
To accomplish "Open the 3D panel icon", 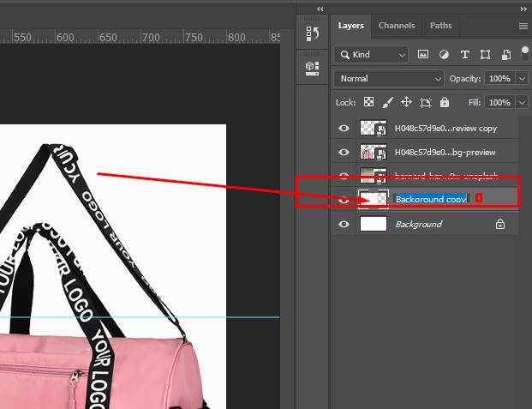I will point(312,66).
